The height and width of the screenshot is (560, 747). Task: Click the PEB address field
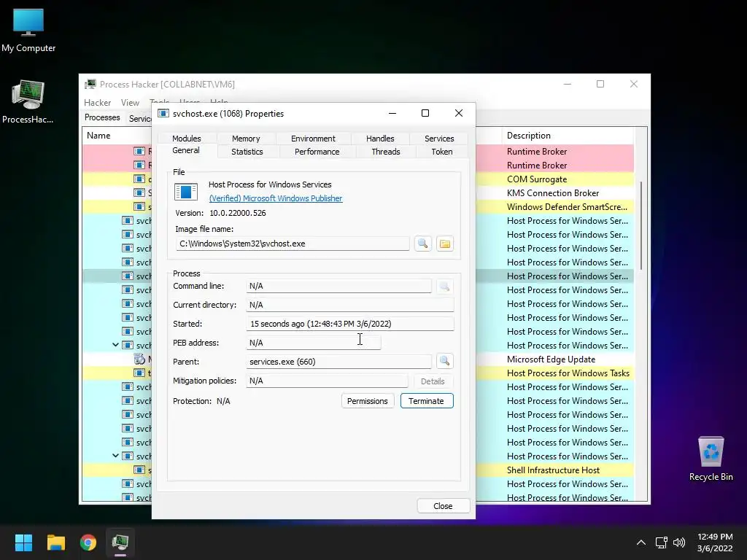314,343
